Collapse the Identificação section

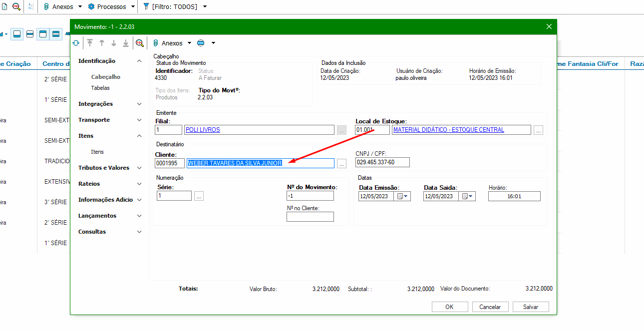coord(139,61)
